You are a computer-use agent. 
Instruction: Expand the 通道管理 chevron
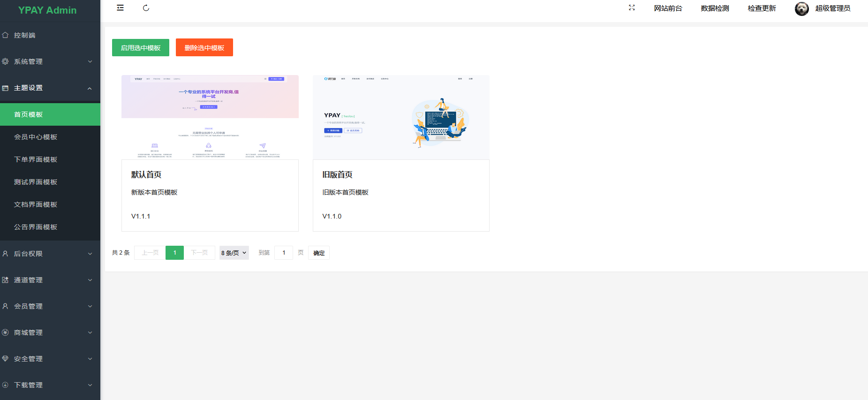[90, 280]
